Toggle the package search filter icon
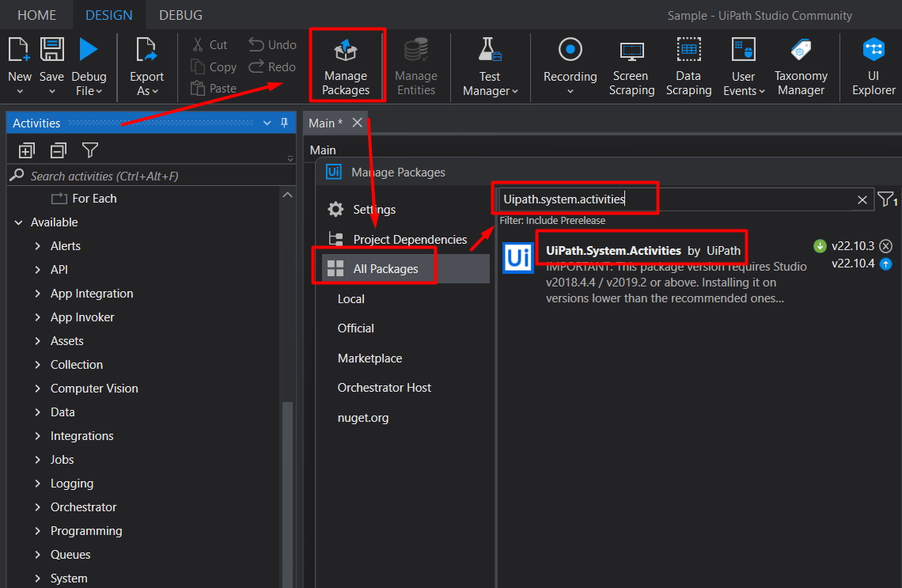 pyautogui.click(x=887, y=199)
